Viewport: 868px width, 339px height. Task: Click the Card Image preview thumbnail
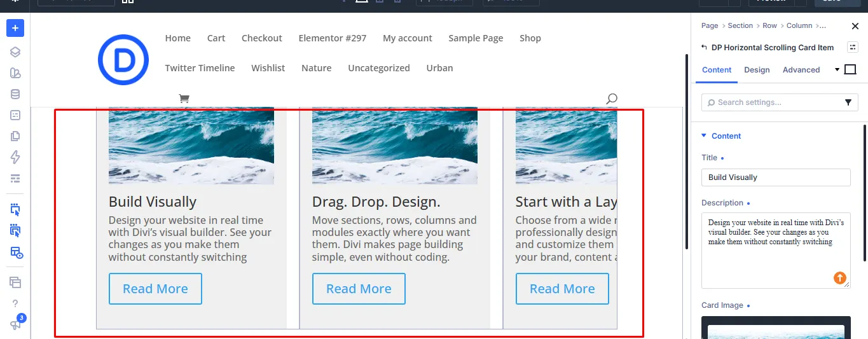[x=776, y=328]
